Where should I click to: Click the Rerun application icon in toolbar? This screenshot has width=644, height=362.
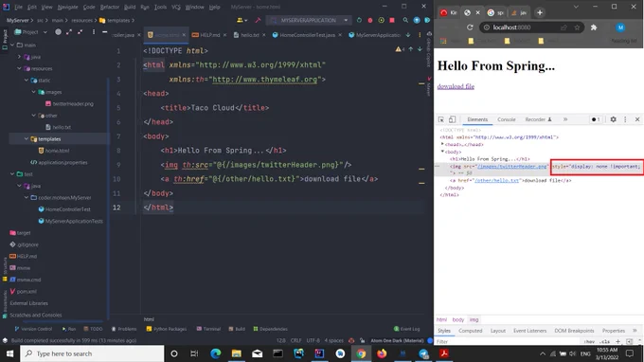(x=359, y=20)
